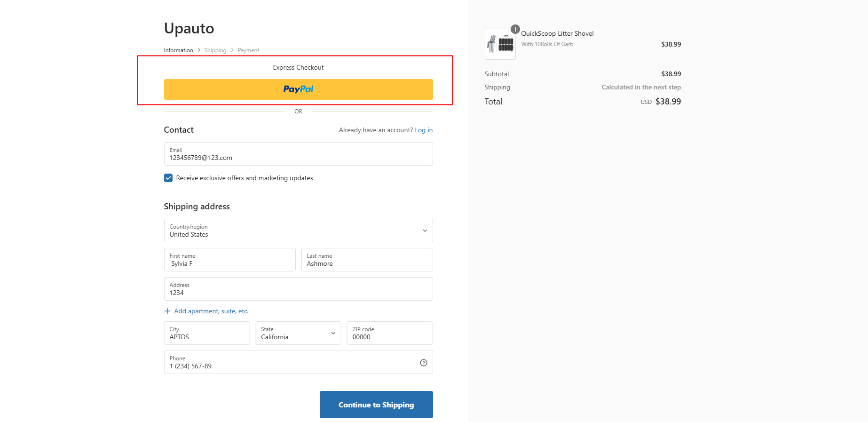Click the quantity badge on product image
Image resolution: width=868 pixels, height=422 pixels.
coord(515,29)
